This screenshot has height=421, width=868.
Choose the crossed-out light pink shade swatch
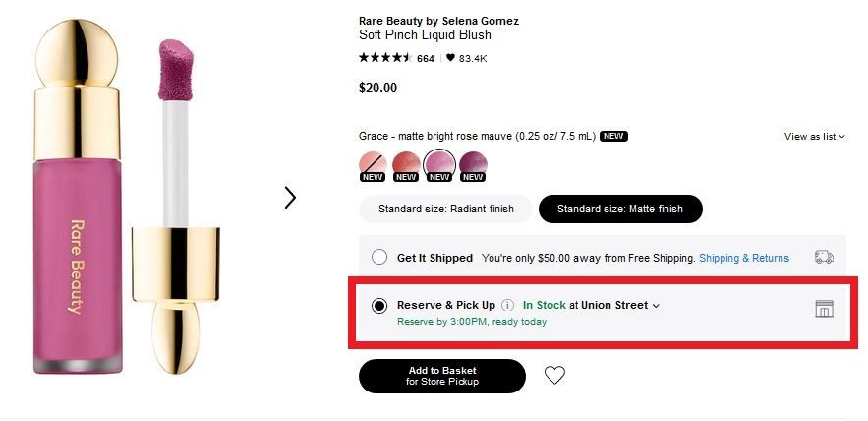point(373,163)
